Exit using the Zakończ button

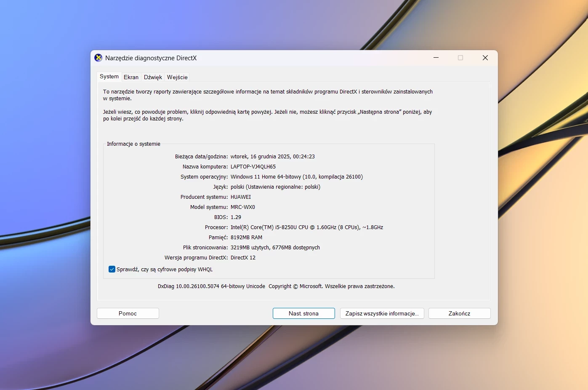(x=459, y=313)
